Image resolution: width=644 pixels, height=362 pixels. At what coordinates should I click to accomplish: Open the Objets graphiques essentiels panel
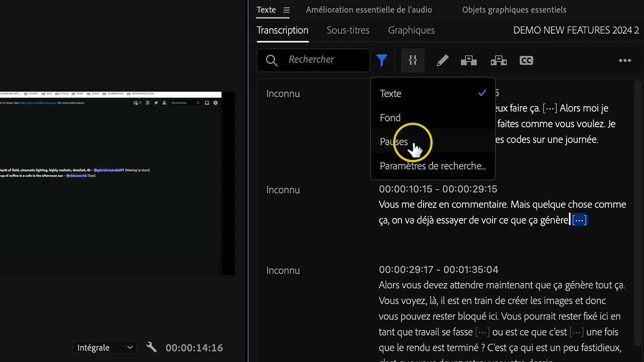click(x=514, y=10)
